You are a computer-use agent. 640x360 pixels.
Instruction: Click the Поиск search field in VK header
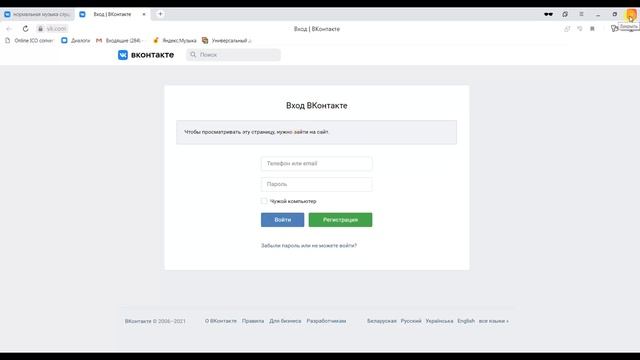click(x=233, y=55)
